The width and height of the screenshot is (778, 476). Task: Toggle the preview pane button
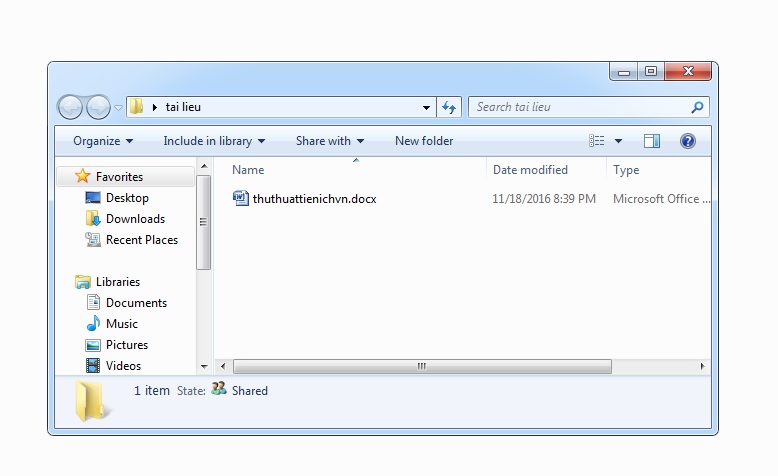coord(652,141)
